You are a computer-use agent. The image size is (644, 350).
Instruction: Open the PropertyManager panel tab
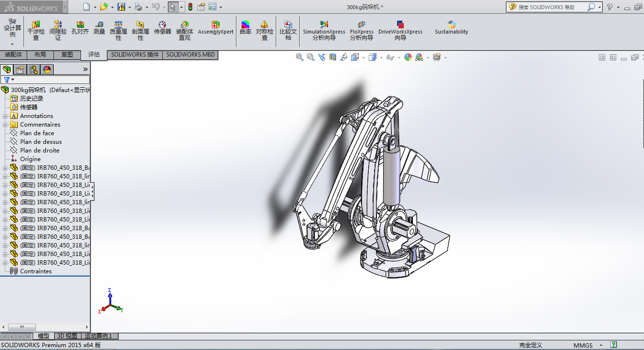(x=20, y=70)
